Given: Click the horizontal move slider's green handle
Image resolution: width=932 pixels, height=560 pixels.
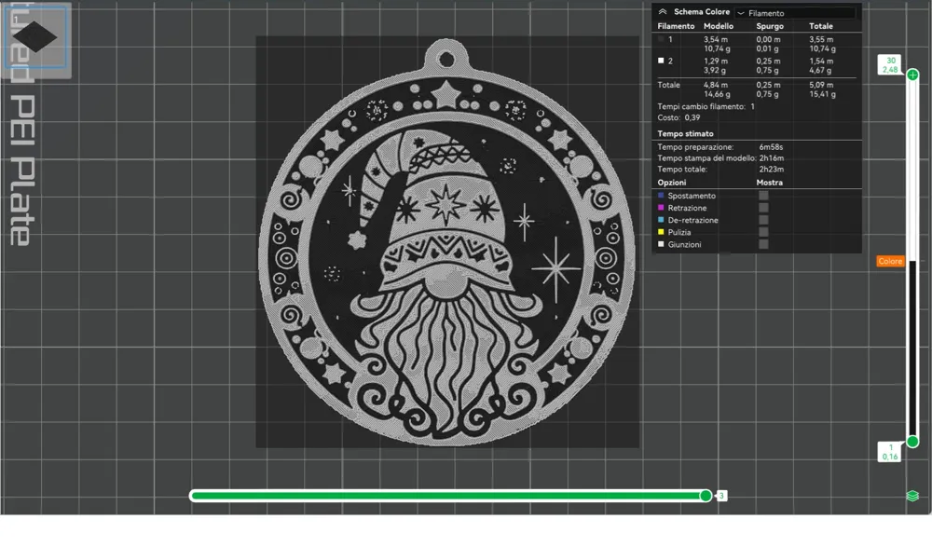Looking at the screenshot, I should pos(706,496).
